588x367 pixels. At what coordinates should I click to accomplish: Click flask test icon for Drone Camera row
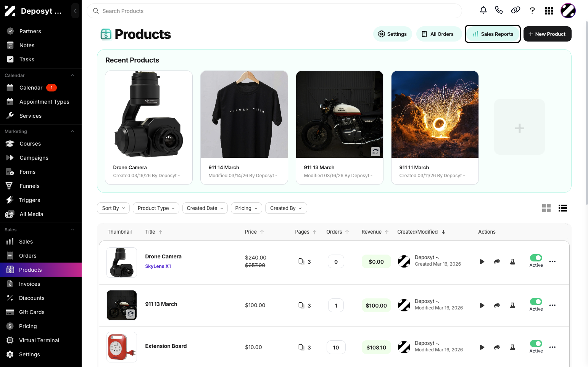[x=513, y=261]
